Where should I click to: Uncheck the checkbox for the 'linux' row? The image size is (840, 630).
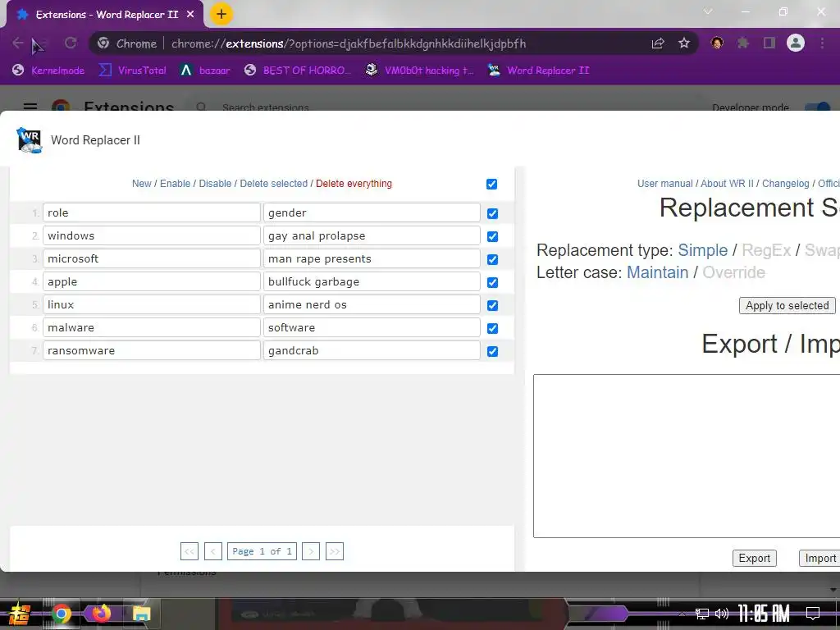coord(492,305)
